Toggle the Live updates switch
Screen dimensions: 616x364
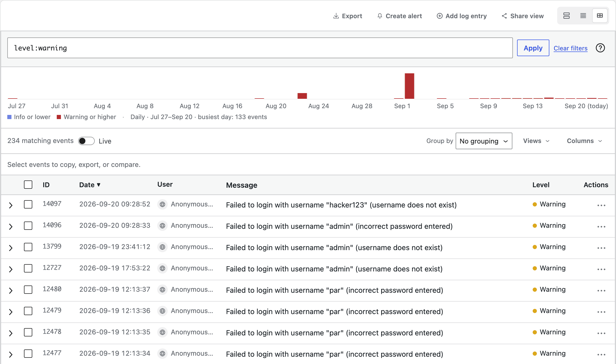click(86, 141)
